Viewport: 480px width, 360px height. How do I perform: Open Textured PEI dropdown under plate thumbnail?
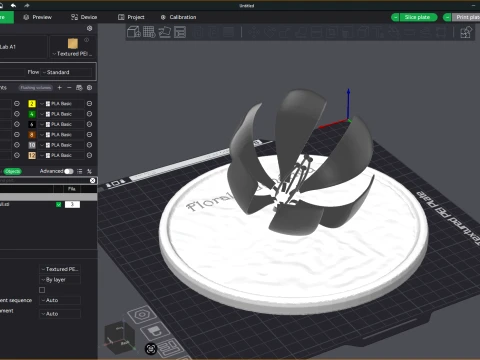(x=72, y=54)
